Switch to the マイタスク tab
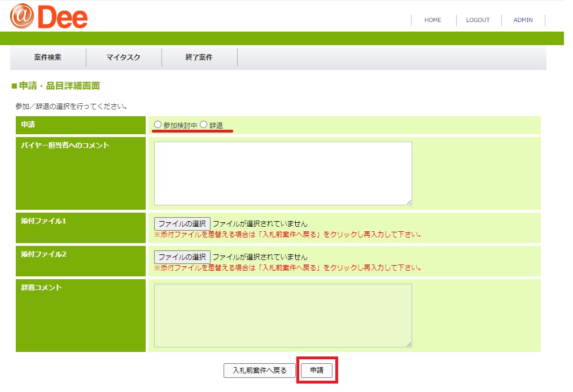Image resolution: width=573 pixels, height=392 pixels. coord(124,58)
